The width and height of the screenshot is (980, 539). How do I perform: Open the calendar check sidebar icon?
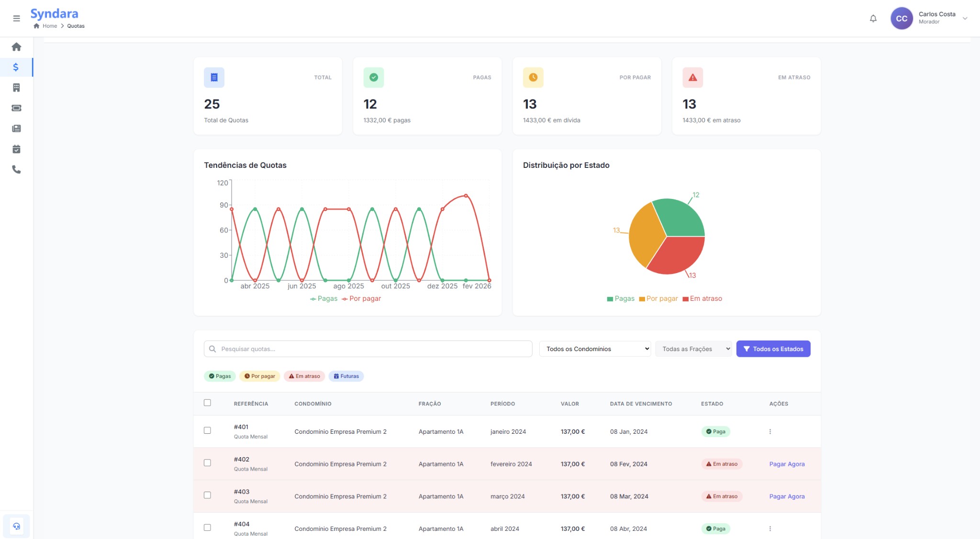[x=16, y=149]
